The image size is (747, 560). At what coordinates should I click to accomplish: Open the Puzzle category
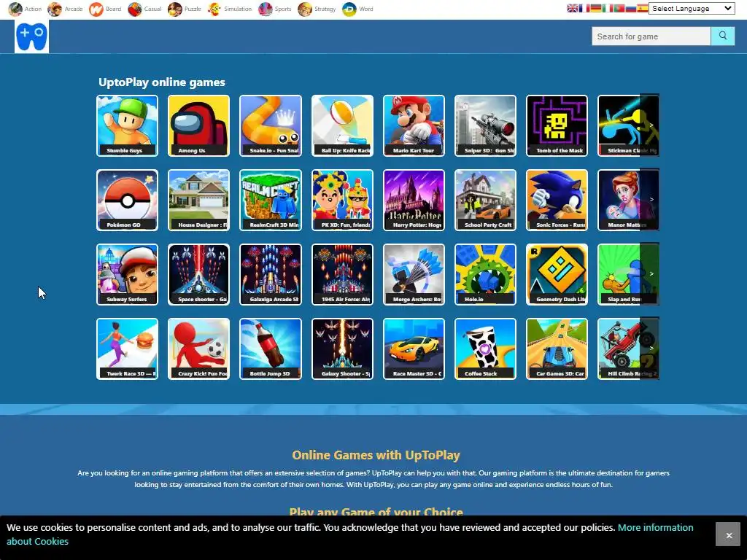(185, 9)
